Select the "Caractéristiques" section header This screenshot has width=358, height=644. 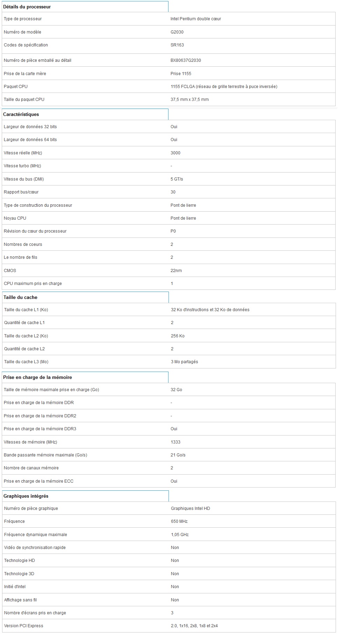[21, 115]
